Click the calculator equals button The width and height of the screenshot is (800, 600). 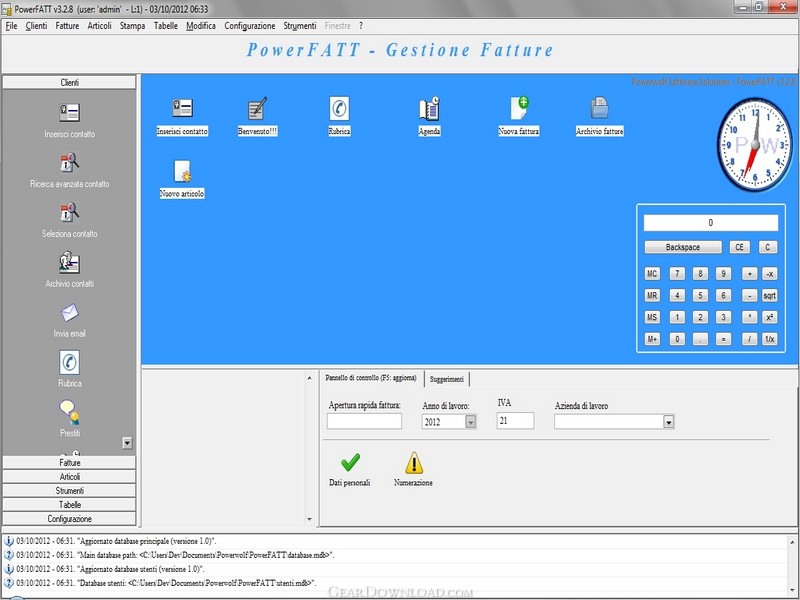click(x=723, y=339)
